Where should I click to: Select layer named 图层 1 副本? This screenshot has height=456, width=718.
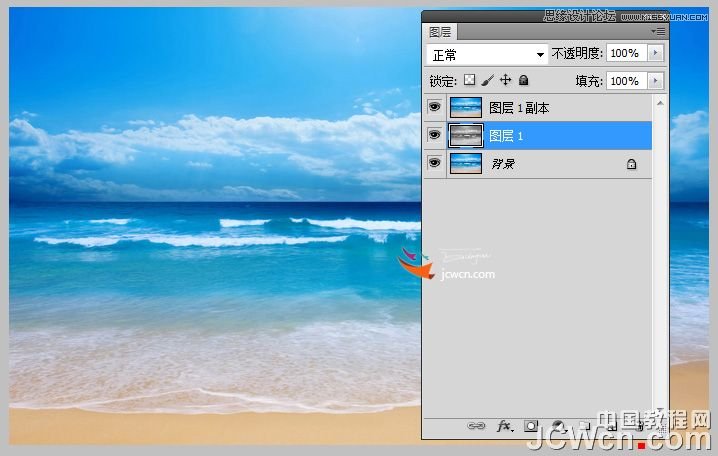519,108
